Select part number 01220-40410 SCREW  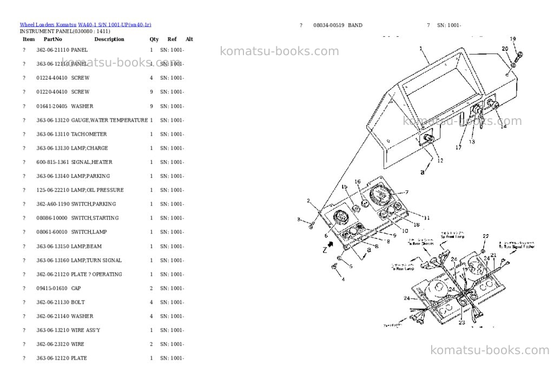pyautogui.click(x=103, y=92)
